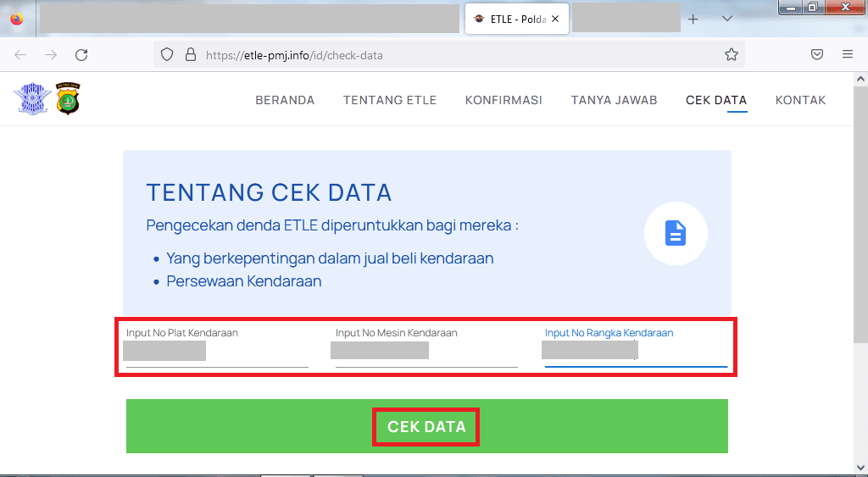Open the Pocket save icon
Image resolution: width=868 pixels, height=477 pixels.
[817, 54]
